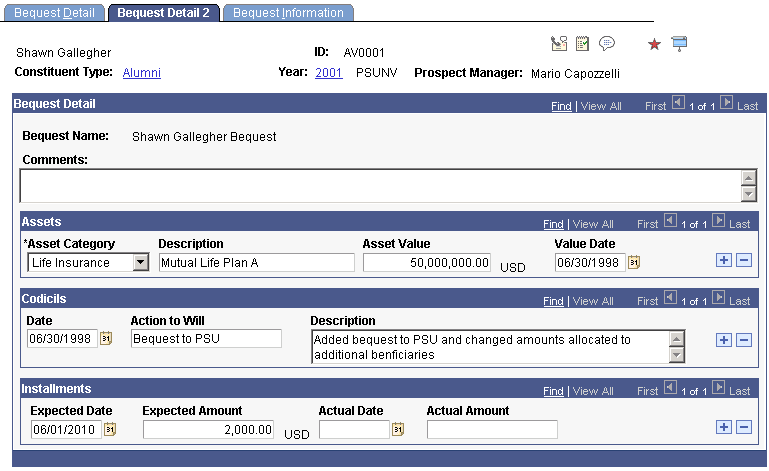Open calendar for Installments Expected Date
Image resolution: width=769 pixels, height=471 pixels.
(110, 430)
